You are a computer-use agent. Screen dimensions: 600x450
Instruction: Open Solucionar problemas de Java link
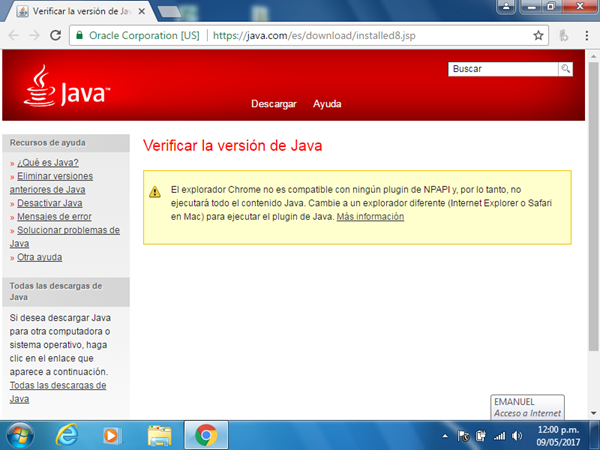tap(65, 237)
